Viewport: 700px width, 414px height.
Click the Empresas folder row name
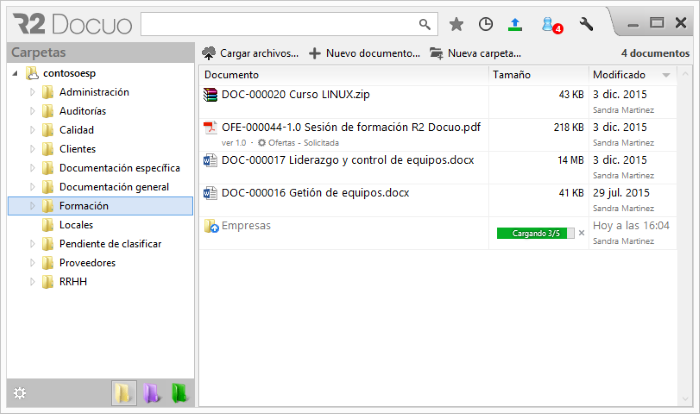pos(246,226)
